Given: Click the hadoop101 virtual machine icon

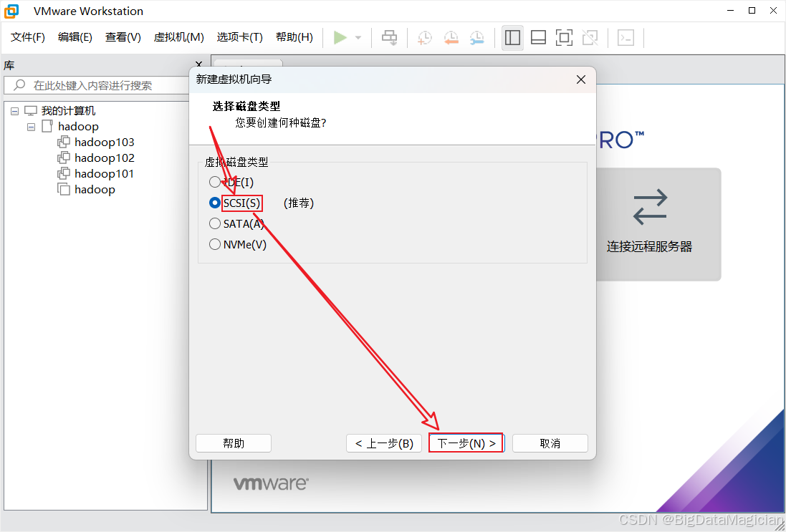Looking at the screenshot, I should click(x=64, y=174).
